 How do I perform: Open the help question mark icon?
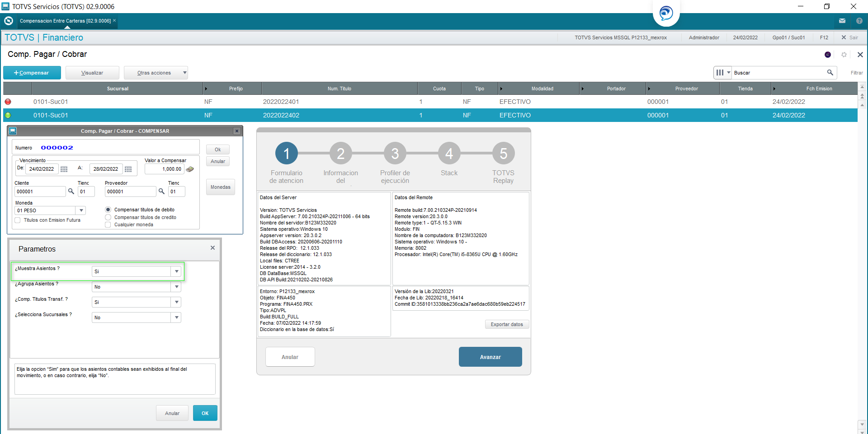click(859, 21)
